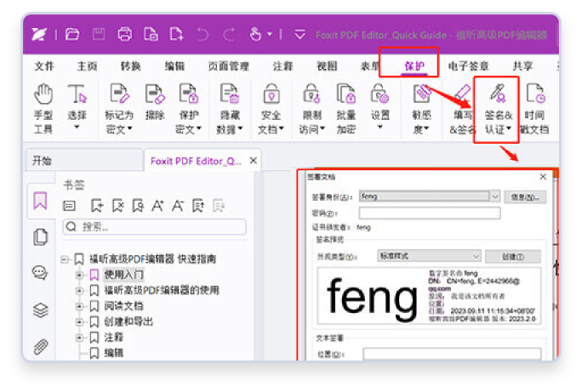Open the 外观类型 标准样式 dropdown
The width and height of the screenshot is (582, 392).
(476, 256)
